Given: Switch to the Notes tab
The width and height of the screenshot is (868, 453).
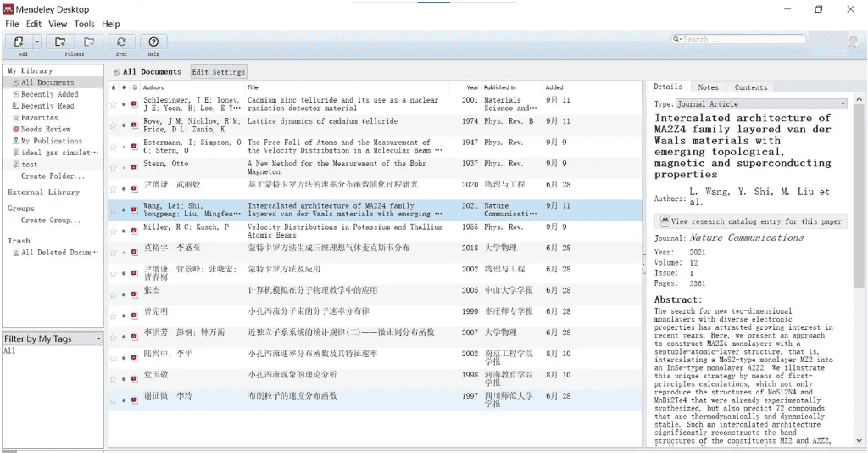Looking at the screenshot, I should tap(708, 87).
